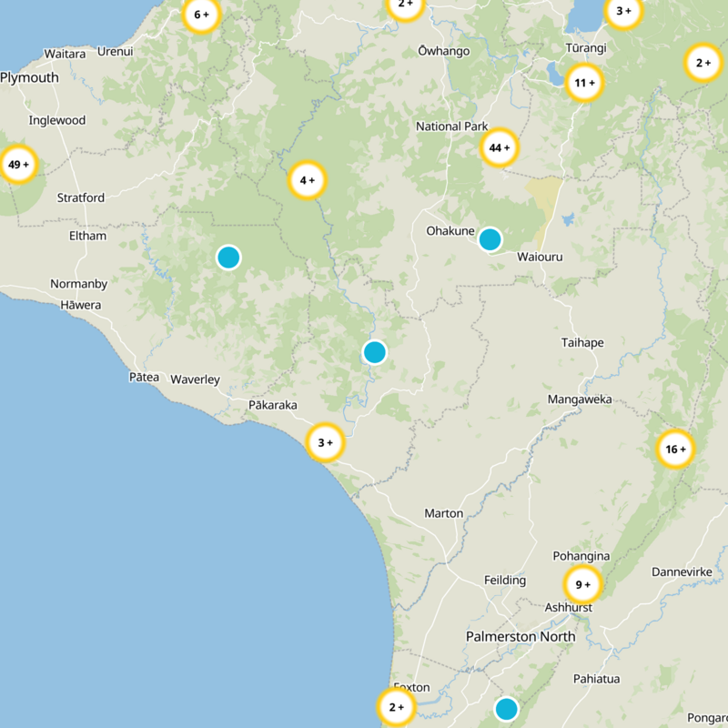This screenshot has height=728, width=728.
Task: Click the 11+ cluster below Tūrangi
Action: tap(584, 83)
